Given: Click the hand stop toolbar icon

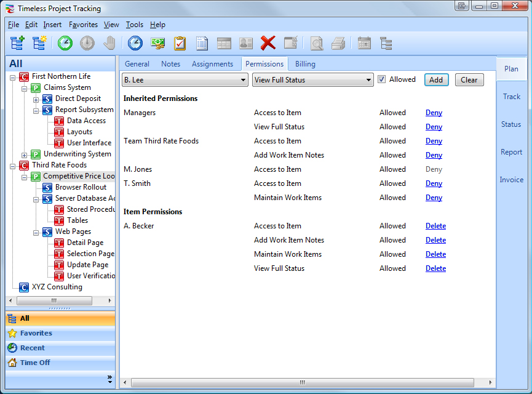Looking at the screenshot, I should 109,43.
